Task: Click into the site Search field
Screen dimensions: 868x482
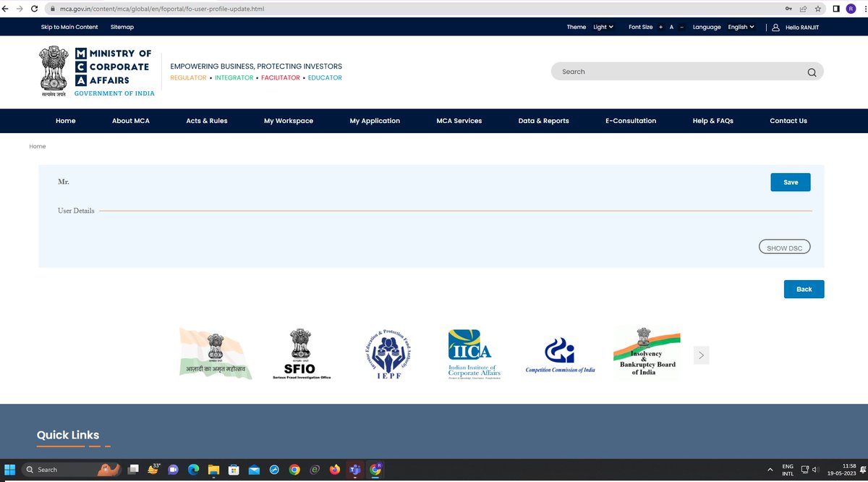Action: point(680,72)
